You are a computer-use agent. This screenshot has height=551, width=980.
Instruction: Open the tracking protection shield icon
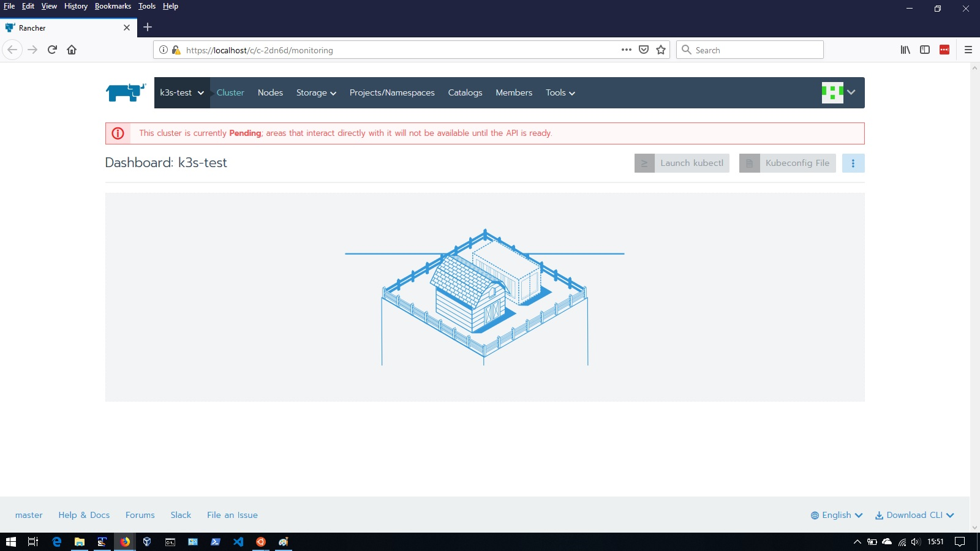point(644,50)
